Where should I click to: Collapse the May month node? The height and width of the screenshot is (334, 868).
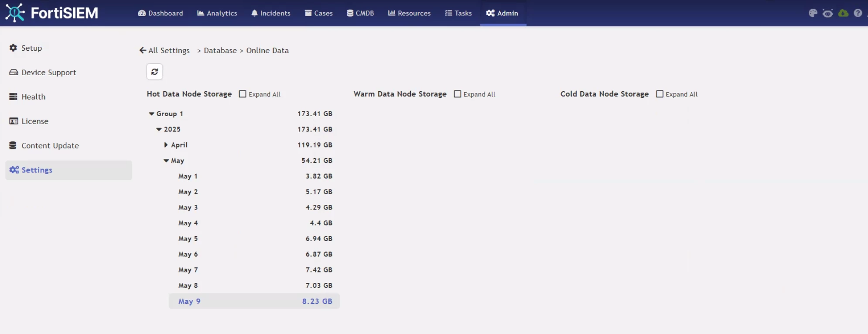(166, 161)
